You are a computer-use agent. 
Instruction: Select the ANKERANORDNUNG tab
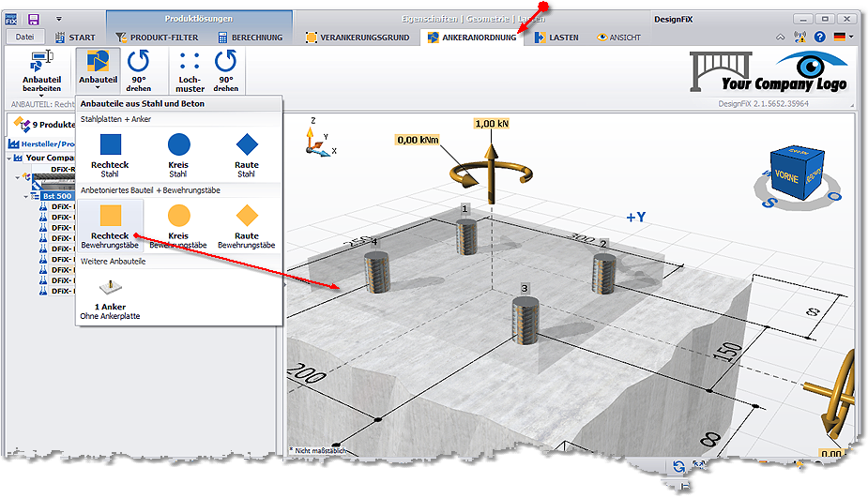[472, 38]
